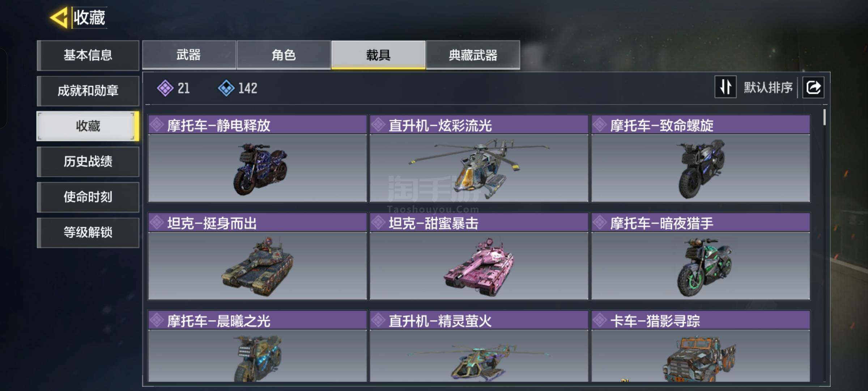
Task: Open 成就和勋章 in the sidebar
Action: 88,91
